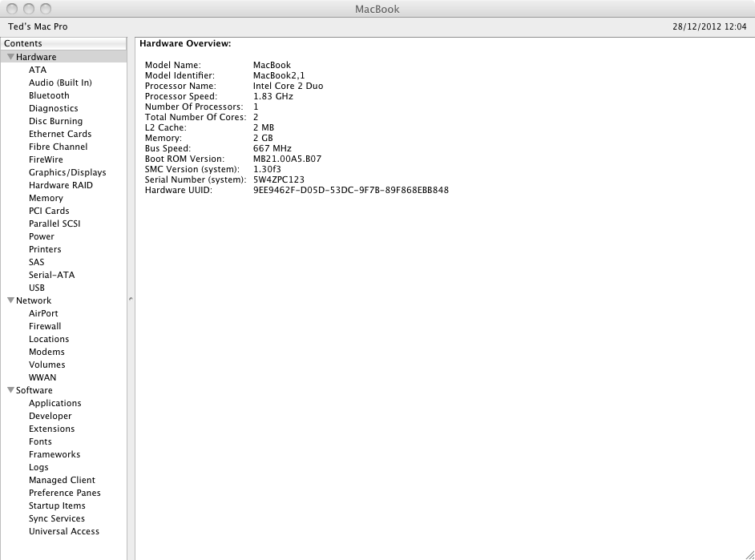The width and height of the screenshot is (755, 560).
Task: Select Graphics/Displays in the sidebar
Action: click(x=67, y=172)
